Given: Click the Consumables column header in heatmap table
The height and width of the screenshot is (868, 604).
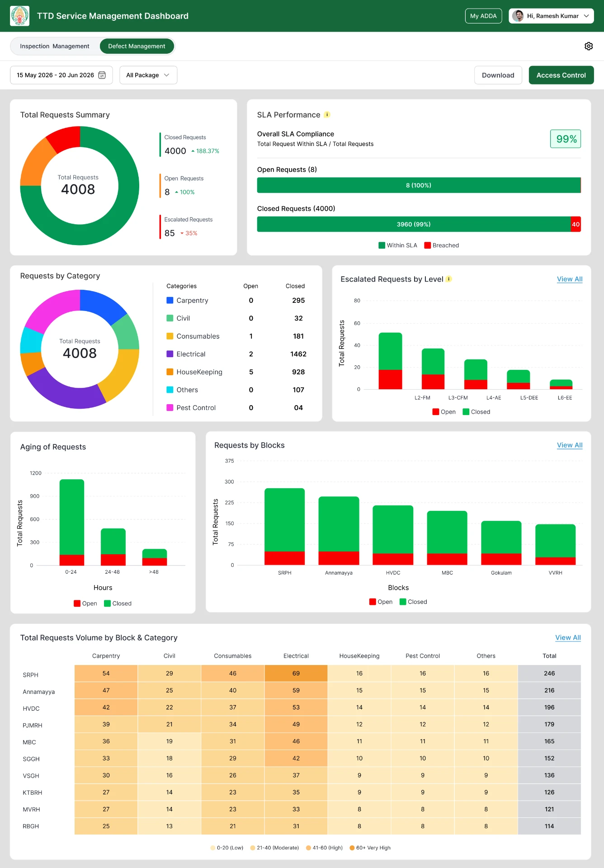Looking at the screenshot, I should tap(233, 656).
